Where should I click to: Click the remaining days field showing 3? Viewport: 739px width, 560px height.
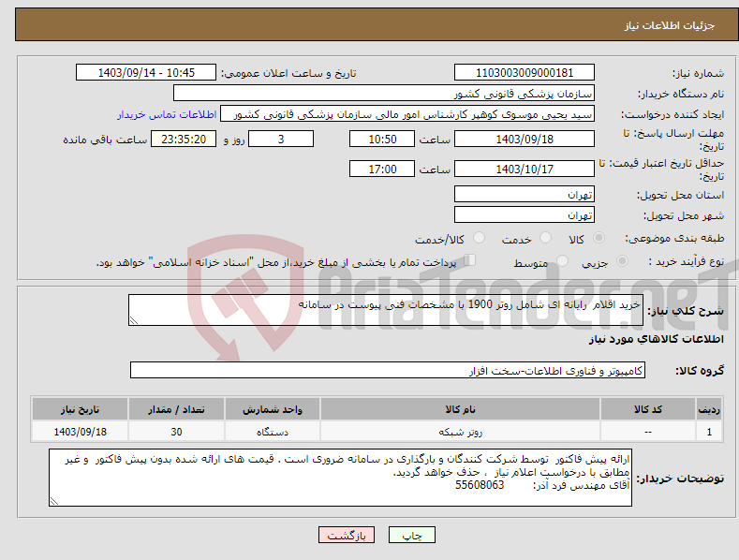pos(281,139)
